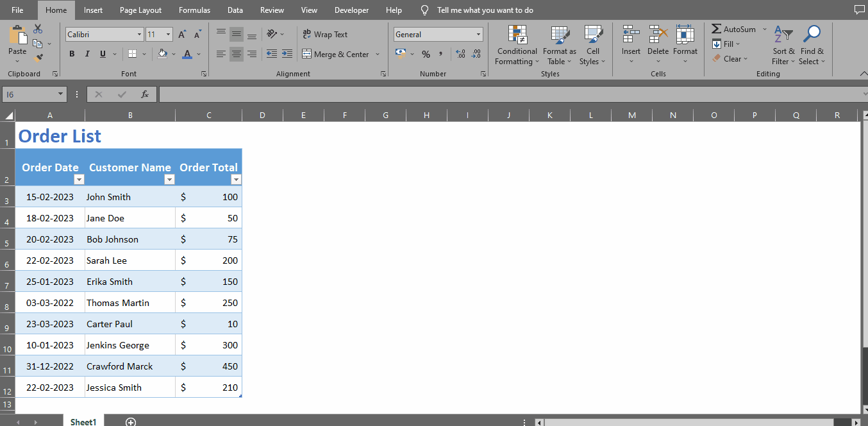Toggle italic formatting
Image resolution: width=868 pixels, height=426 pixels.
click(87, 53)
